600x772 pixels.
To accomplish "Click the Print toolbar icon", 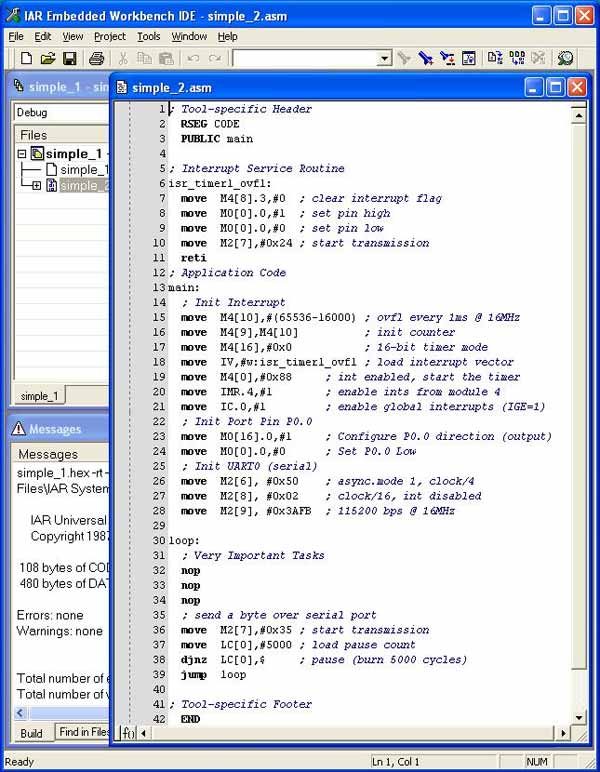I will click(x=96, y=59).
